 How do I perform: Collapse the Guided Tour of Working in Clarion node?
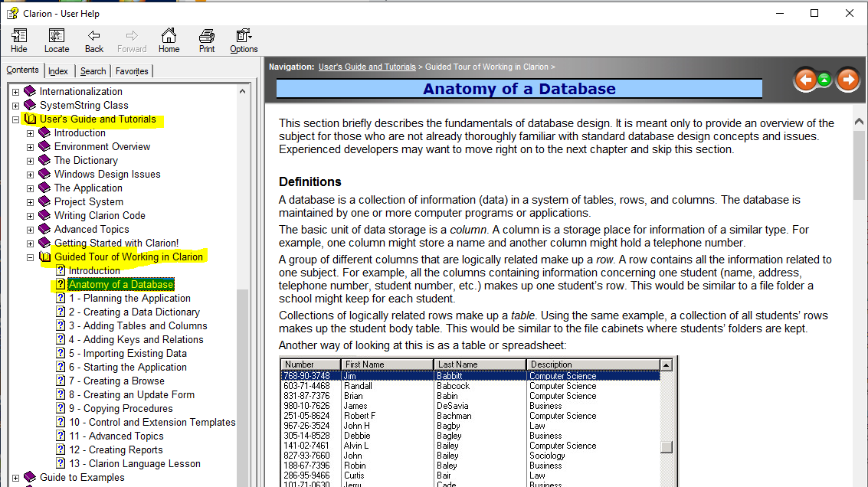(x=30, y=257)
